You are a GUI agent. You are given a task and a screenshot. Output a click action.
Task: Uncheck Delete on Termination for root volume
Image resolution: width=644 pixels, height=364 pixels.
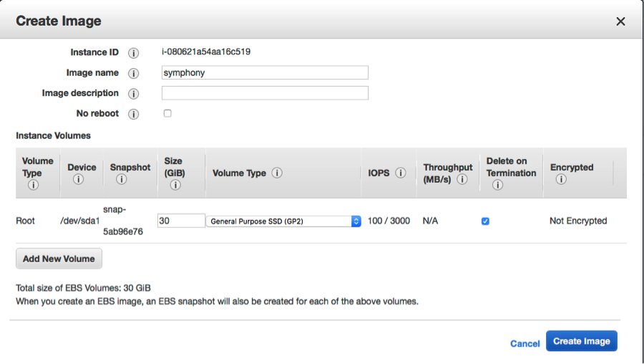[x=485, y=221]
